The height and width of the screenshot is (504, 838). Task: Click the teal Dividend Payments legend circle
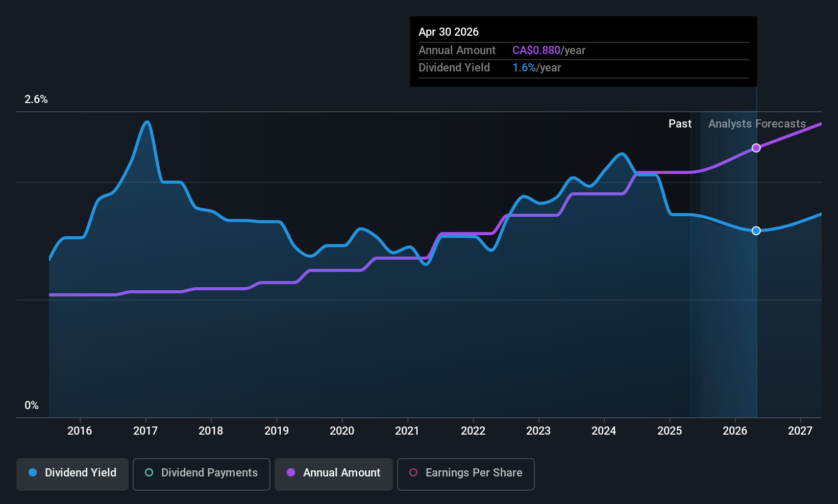tap(149, 473)
